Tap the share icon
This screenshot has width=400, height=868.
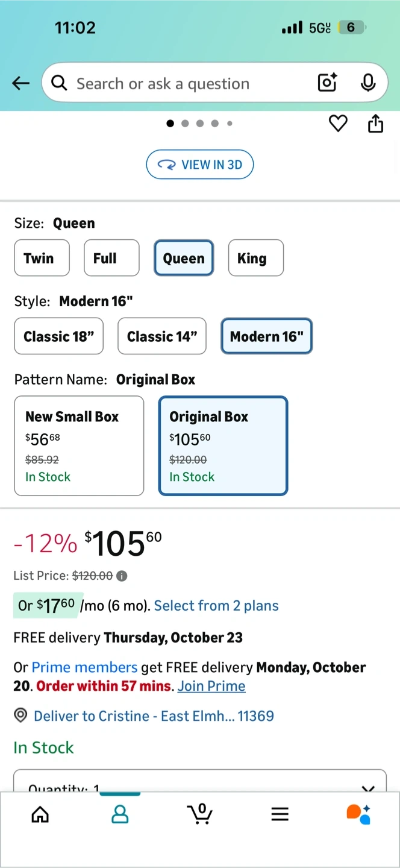click(375, 124)
